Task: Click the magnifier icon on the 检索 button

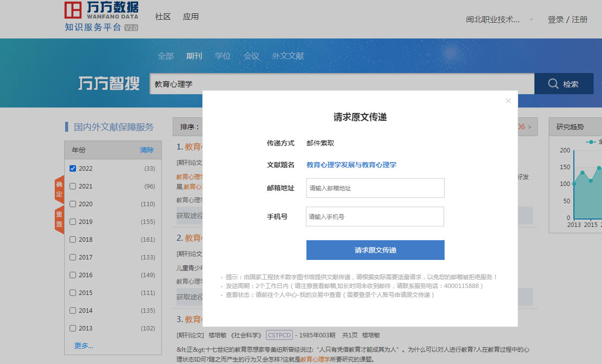Action: [x=553, y=83]
